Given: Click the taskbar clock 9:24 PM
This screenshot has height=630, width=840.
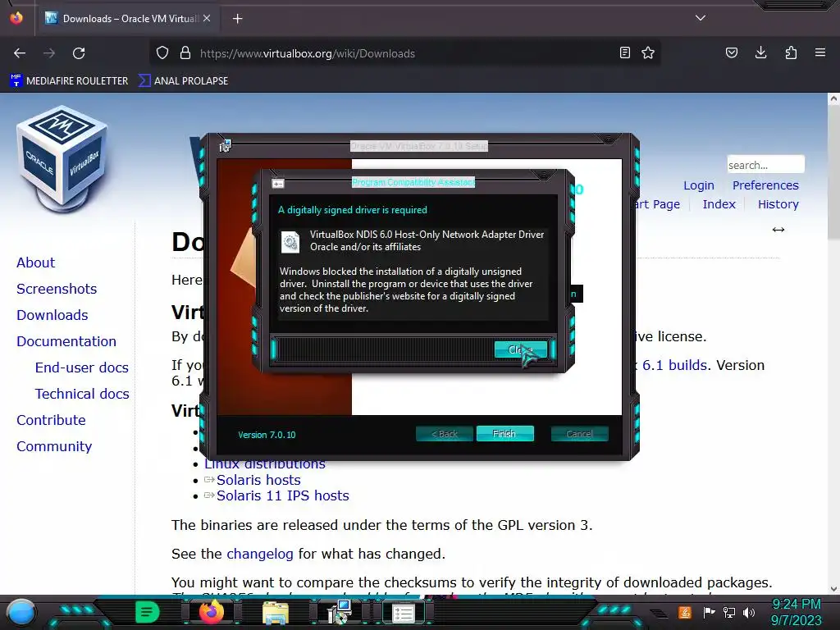Looking at the screenshot, I should 796,605.
